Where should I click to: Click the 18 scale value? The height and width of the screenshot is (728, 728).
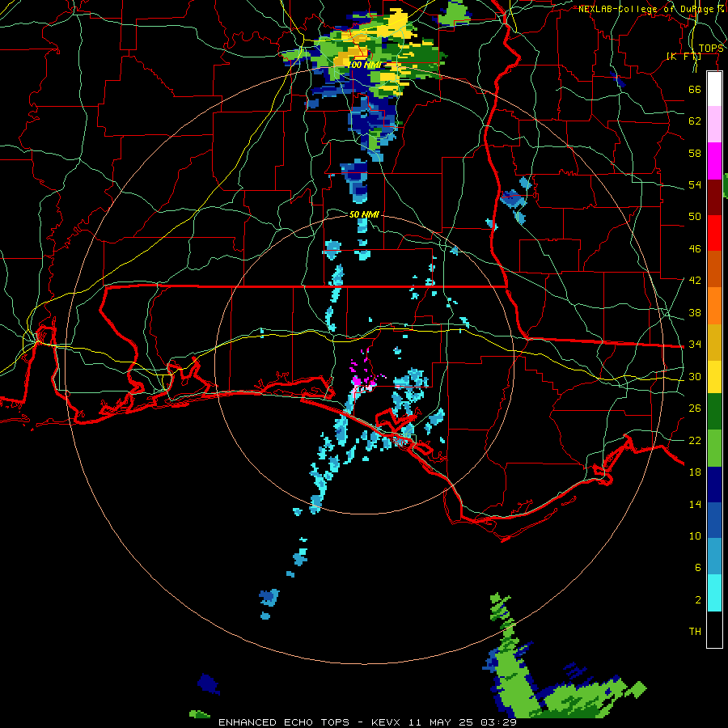click(695, 472)
